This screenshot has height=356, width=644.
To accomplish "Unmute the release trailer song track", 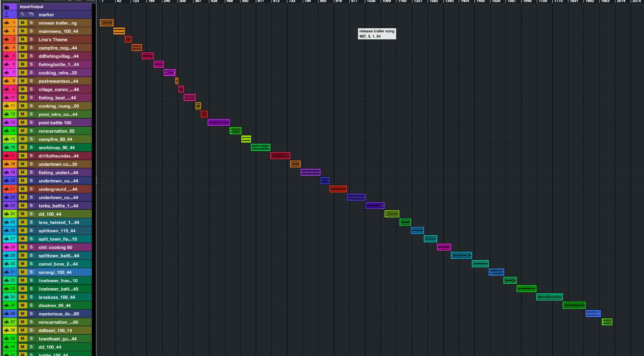I will point(23,23).
